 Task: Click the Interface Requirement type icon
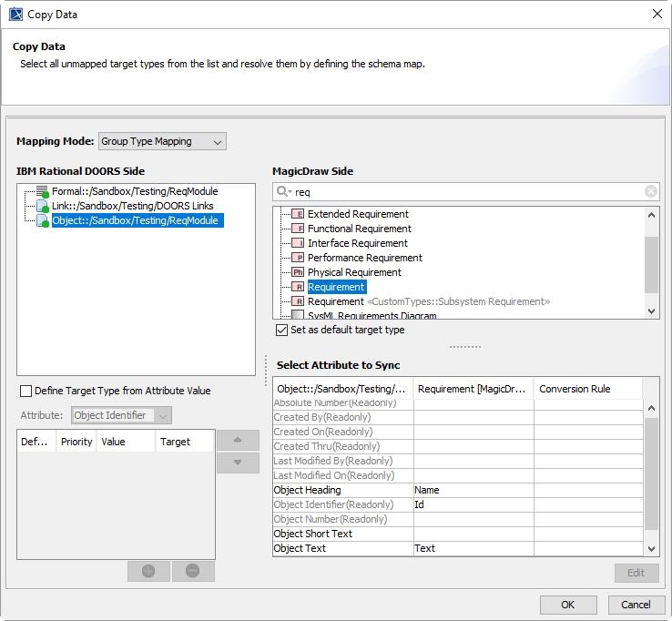pos(297,243)
